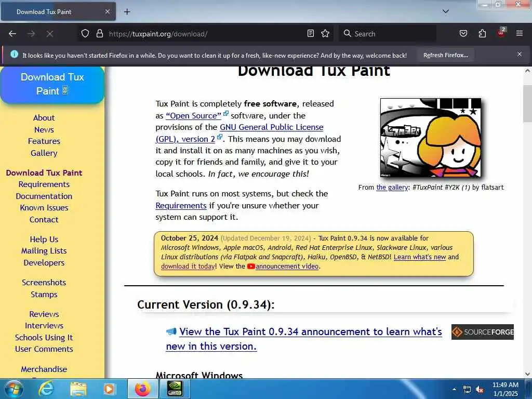Open the Extensions puzzle icon
The image size is (532, 399).
point(482,33)
